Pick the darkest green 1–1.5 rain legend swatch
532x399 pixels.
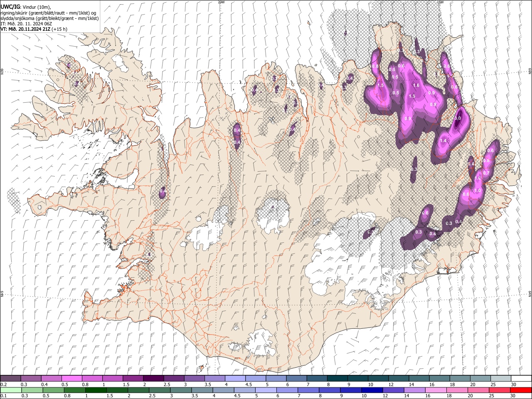[x=96, y=390]
